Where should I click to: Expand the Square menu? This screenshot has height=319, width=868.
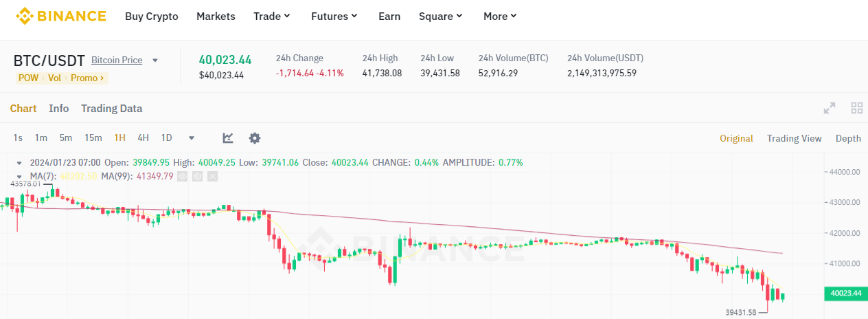[x=441, y=16]
